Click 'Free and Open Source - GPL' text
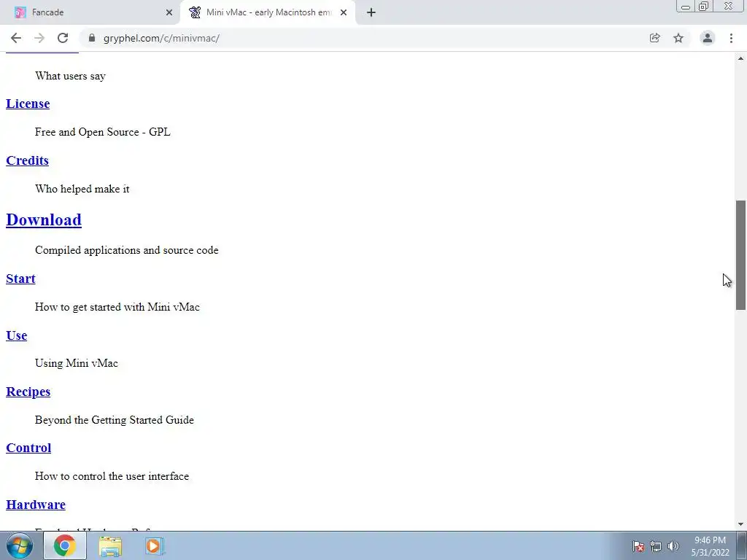The image size is (747, 560). coord(102,133)
